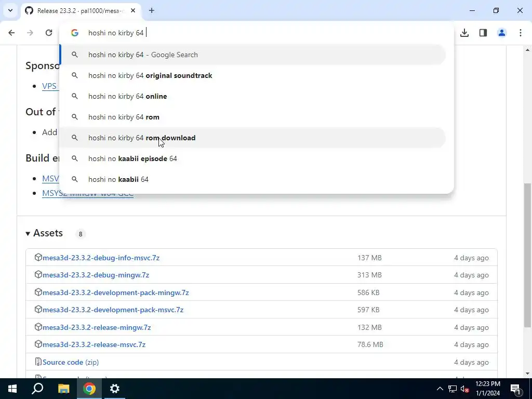532x399 pixels.
Task: Open the MSYS2 MinGW-w64 GCC link
Action: coord(88,193)
